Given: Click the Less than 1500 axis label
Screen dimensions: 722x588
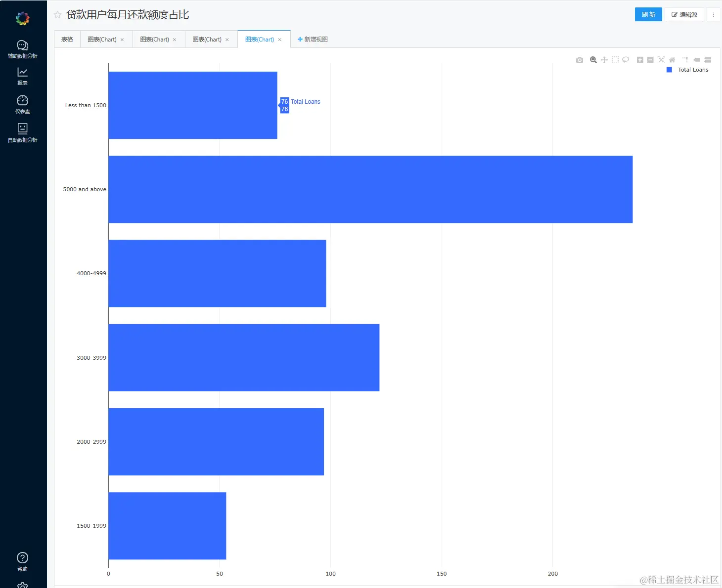Looking at the screenshot, I should pyautogui.click(x=86, y=105).
